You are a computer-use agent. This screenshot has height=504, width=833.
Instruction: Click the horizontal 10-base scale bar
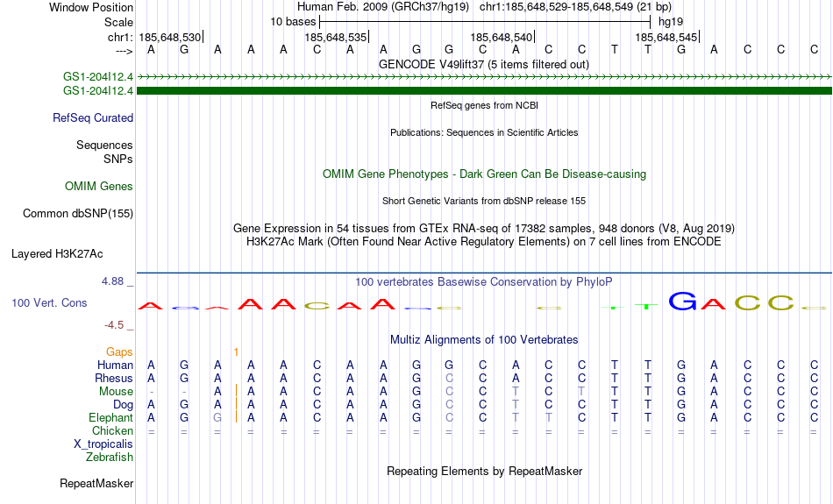click(x=485, y=22)
